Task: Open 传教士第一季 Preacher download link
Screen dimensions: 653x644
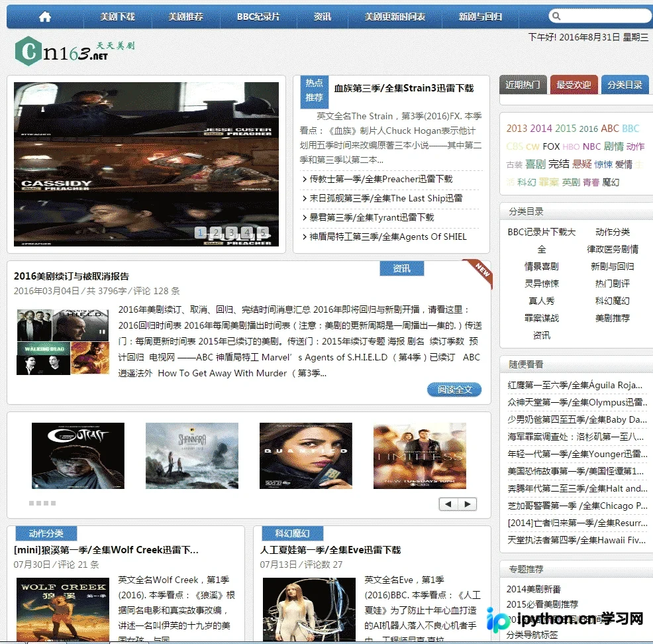Action: pos(381,179)
